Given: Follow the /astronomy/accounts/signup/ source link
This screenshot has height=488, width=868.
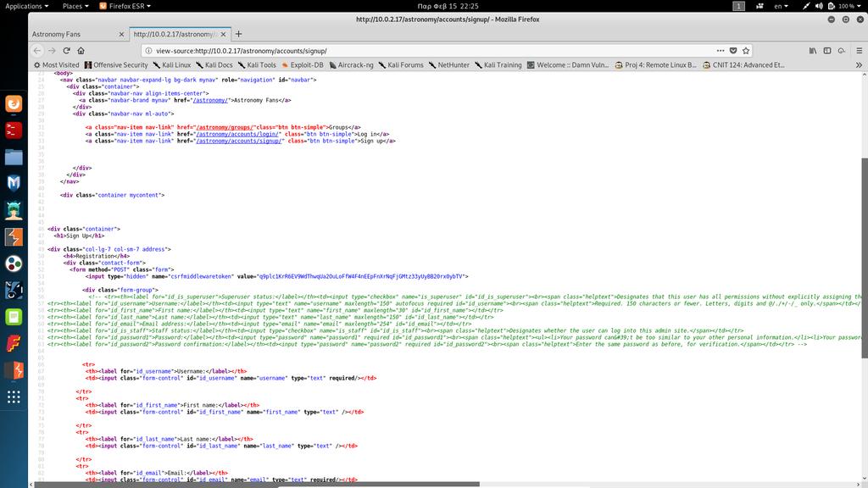Looking at the screenshot, I should [x=240, y=141].
